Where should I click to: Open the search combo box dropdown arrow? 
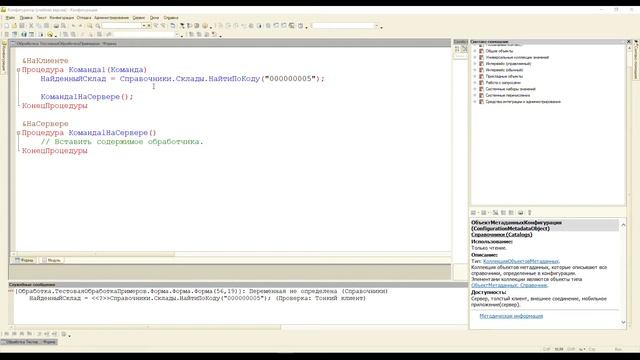pos(144,26)
